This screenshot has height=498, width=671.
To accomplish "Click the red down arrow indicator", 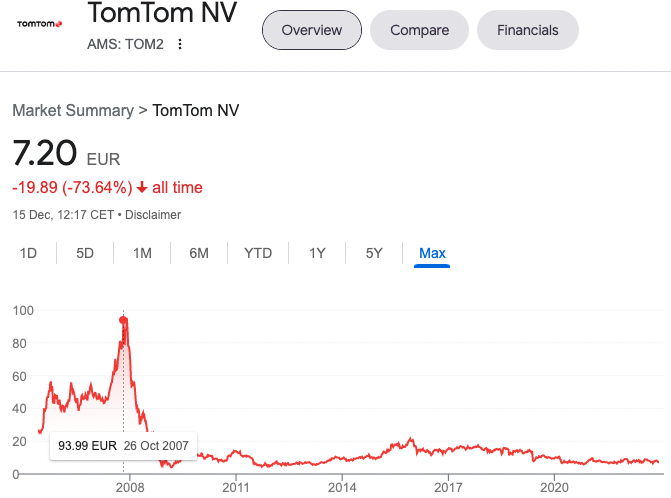I will tap(143, 187).
